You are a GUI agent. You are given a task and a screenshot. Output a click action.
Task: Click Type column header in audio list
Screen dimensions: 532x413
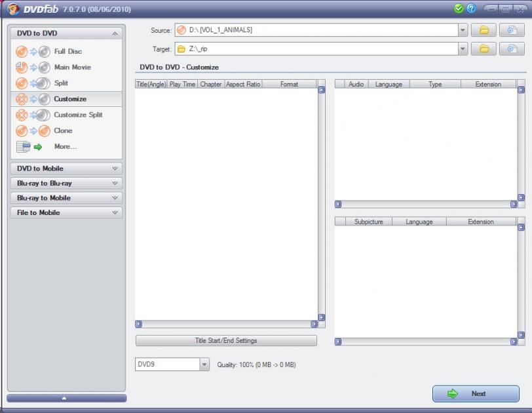tap(435, 84)
